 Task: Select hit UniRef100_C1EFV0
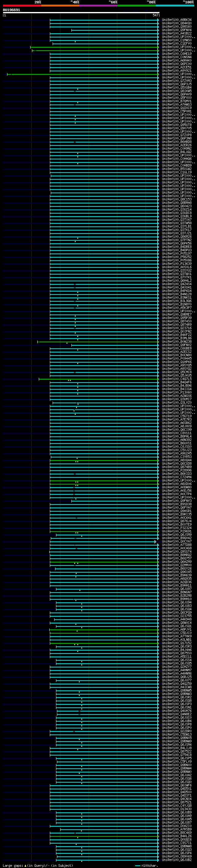177,43
